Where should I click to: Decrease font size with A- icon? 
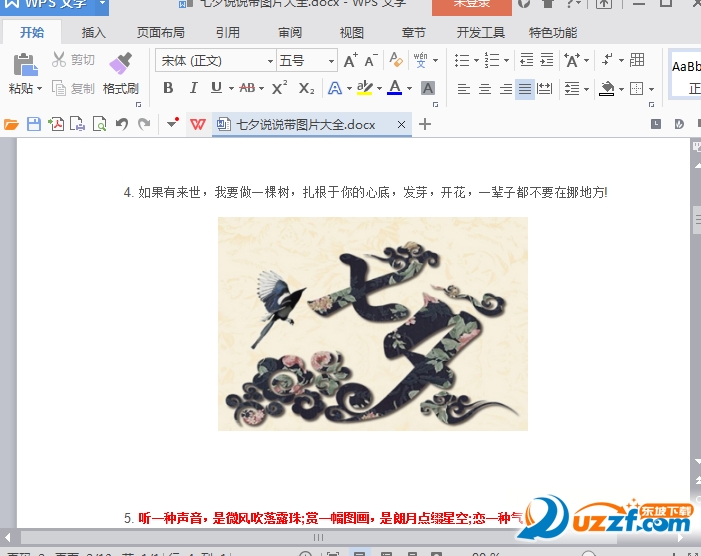pyautogui.click(x=371, y=60)
